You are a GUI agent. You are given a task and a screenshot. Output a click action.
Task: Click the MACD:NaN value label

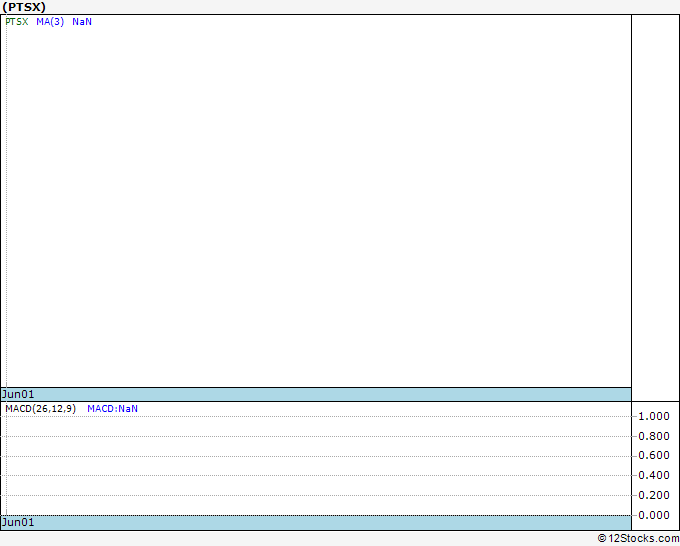pyautogui.click(x=112, y=409)
